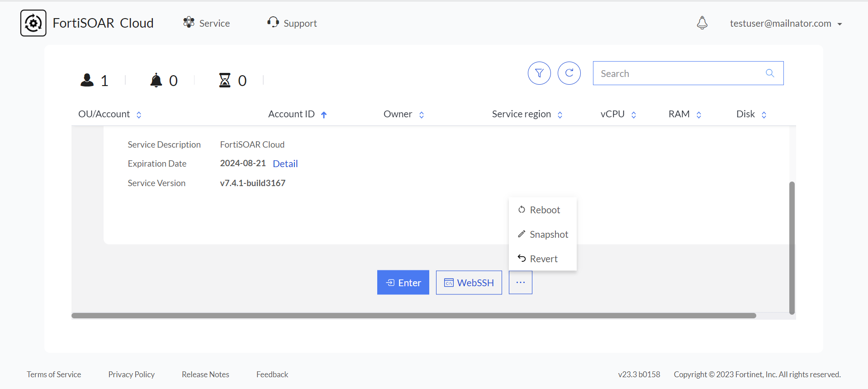The height and width of the screenshot is (389, 868).
Task: Sort by RAM column
Action: 685,114
